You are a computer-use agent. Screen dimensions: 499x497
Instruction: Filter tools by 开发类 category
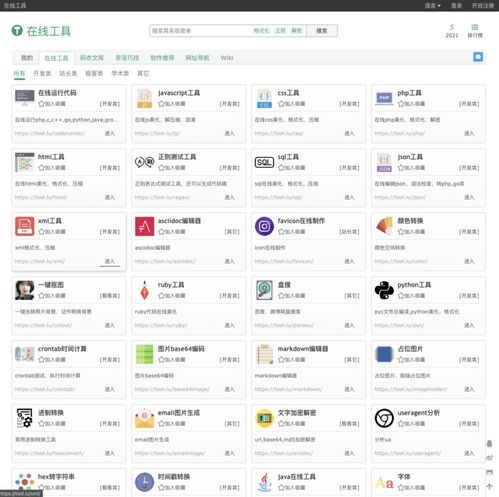point(42,73)
